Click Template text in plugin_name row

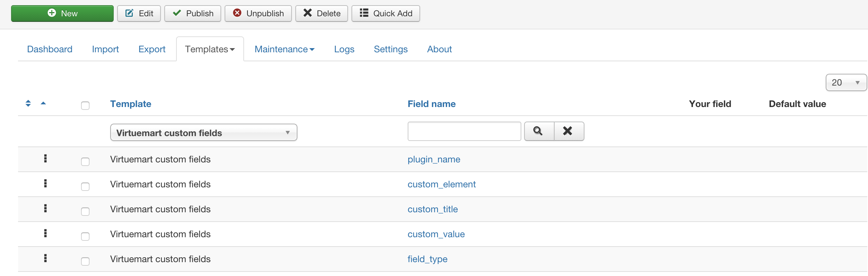coord(160,159)
